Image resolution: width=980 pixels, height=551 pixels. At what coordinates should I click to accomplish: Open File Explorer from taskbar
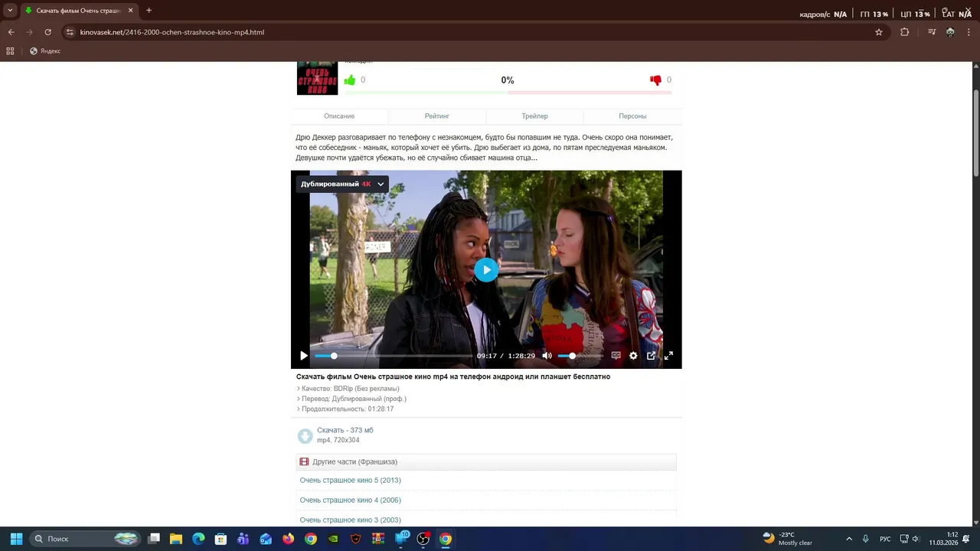click(x=176, y=539)
